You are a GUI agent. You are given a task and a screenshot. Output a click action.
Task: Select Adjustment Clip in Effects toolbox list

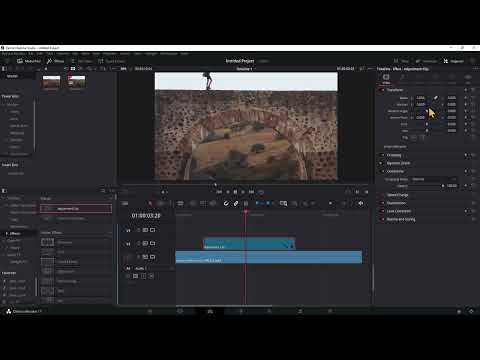pyautogui.click(x=76, y=209)
